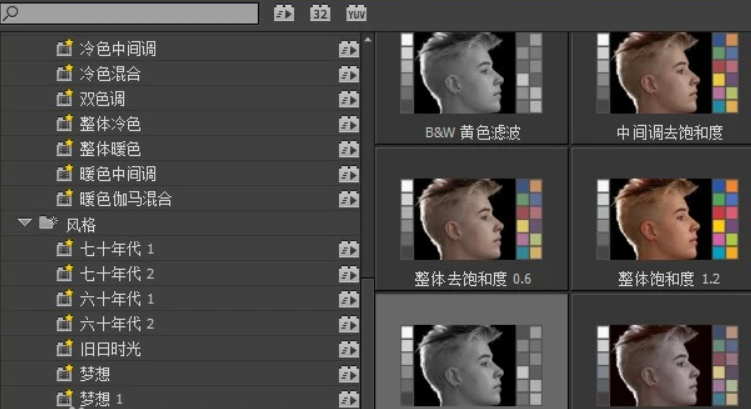Select the 梦想 preset

94,374
